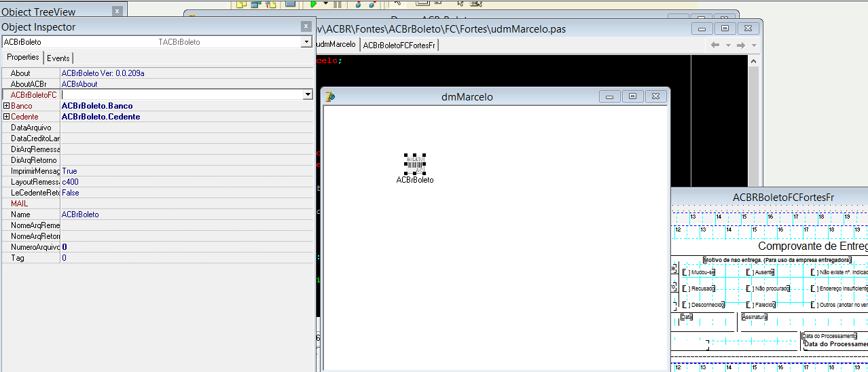This screenshot has width=868, height=372.
Task: Select the MAIL property row
Action: coord(158,204)
